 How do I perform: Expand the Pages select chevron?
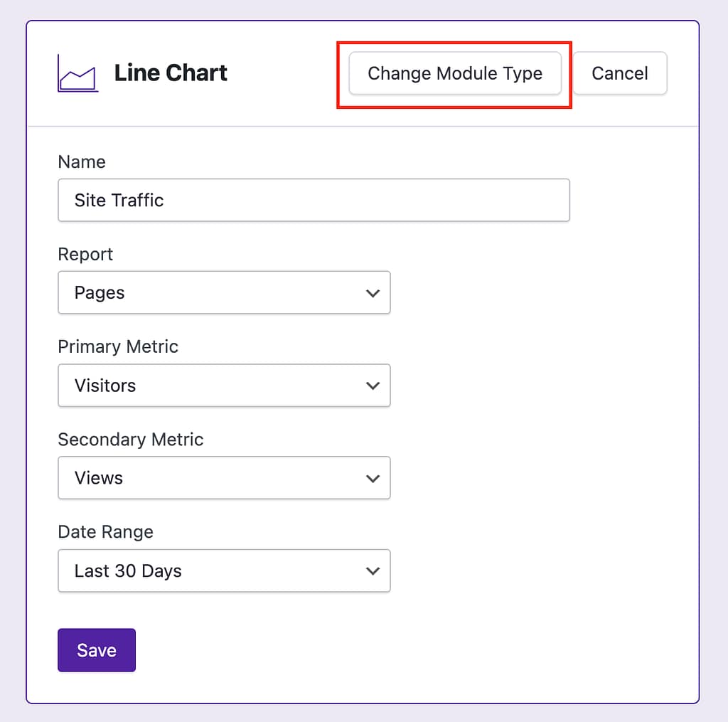[x=373, y=292]
